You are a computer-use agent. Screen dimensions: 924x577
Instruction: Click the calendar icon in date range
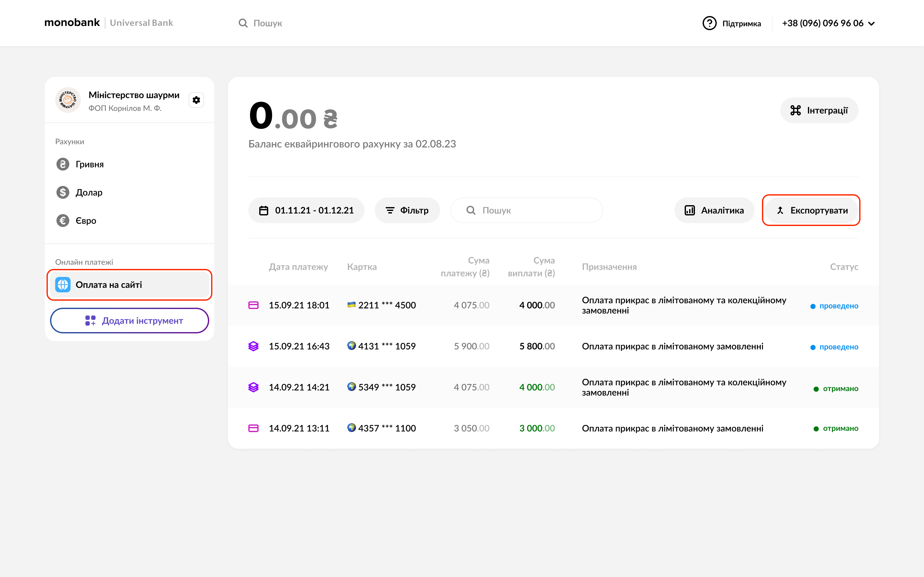click(263, 210)
